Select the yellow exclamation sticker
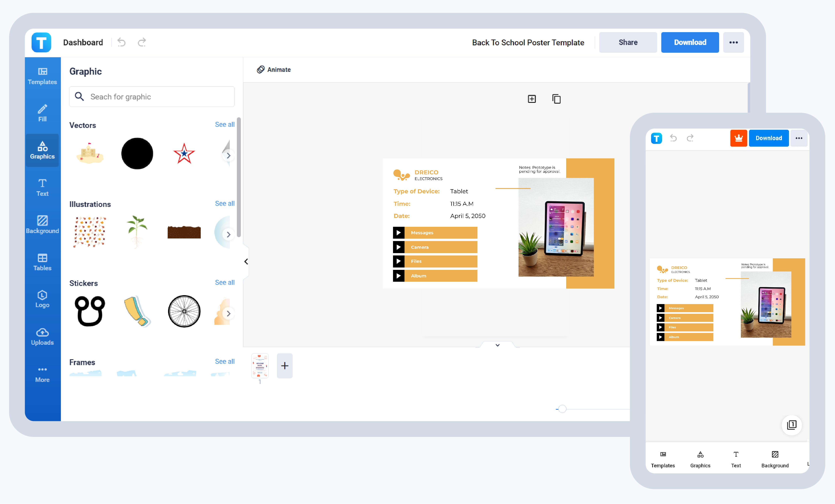This screenshot has width=835, height=504. click(x=137, y=311)
